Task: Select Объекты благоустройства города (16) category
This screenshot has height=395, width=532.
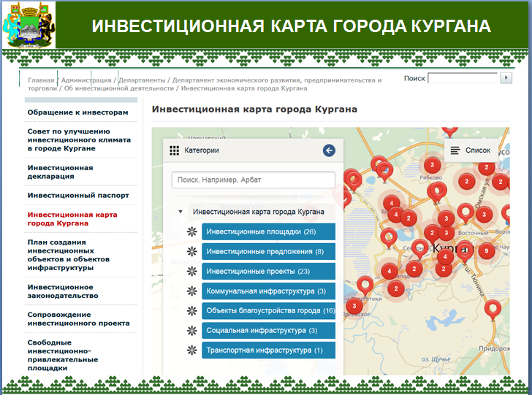Action: click(267, 311)
